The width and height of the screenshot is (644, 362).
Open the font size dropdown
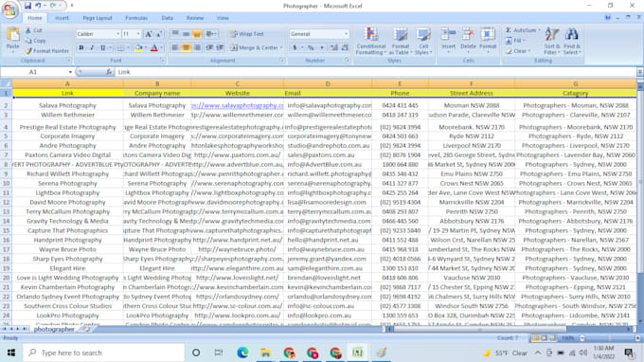[138, 34]
